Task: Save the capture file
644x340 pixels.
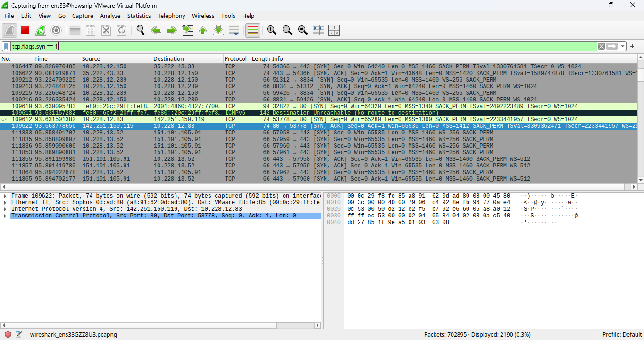Action: [91, 31]
